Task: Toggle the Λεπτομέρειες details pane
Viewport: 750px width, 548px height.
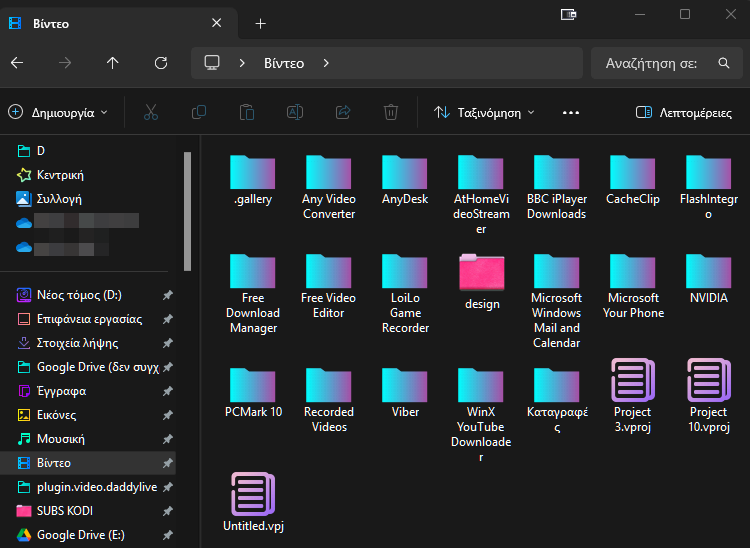Action: tap(684, 112)
